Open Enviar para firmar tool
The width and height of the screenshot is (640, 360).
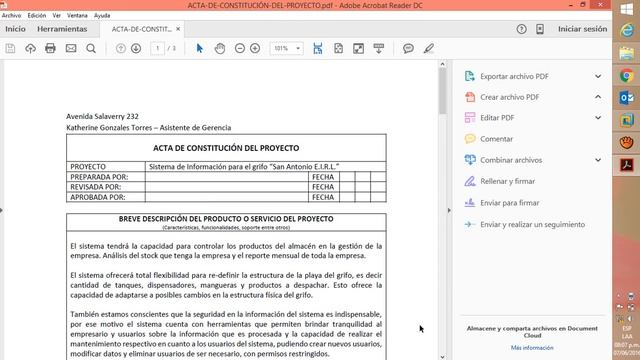[x=509, y=203]
